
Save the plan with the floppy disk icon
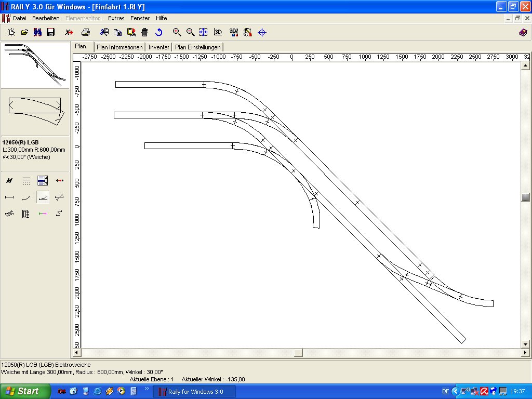pyautogui.click(x=50, y=32)
